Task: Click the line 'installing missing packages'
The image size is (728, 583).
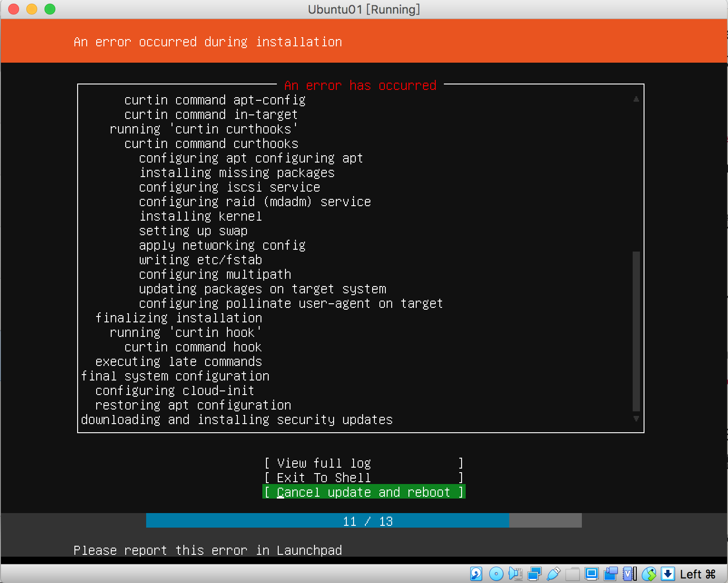Action: point(237,173)
